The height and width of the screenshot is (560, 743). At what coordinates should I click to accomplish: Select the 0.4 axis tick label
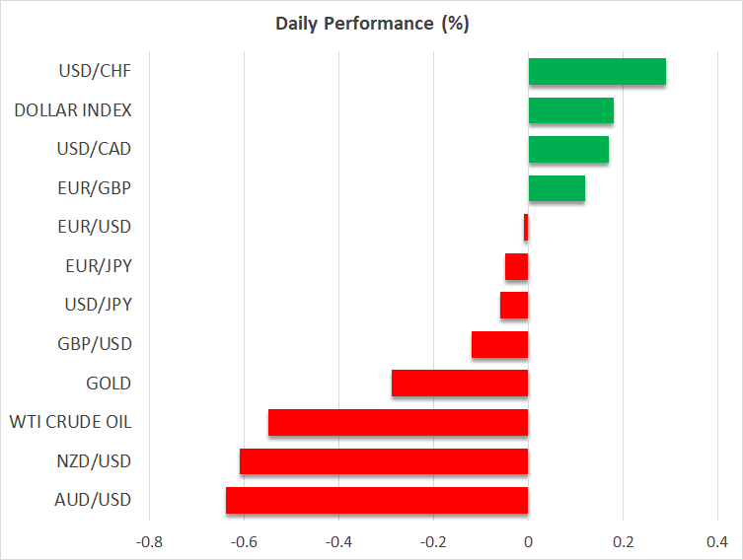tap(717, 542)
